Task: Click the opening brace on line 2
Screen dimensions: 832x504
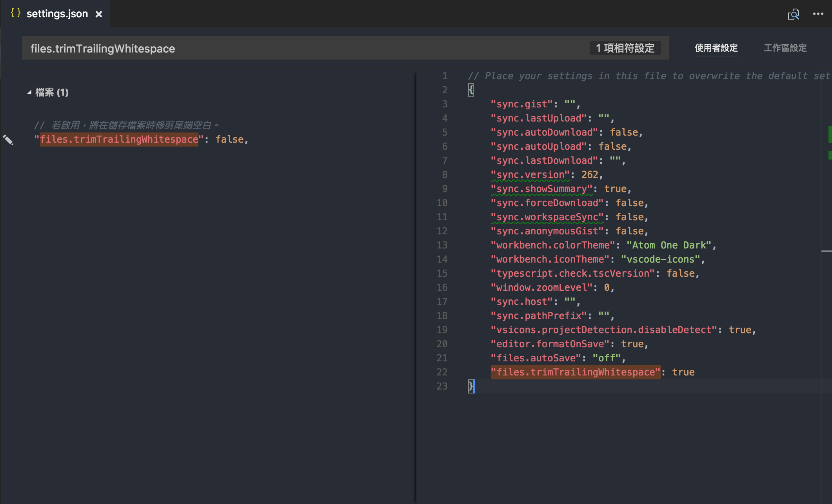Action: [471, 90]
